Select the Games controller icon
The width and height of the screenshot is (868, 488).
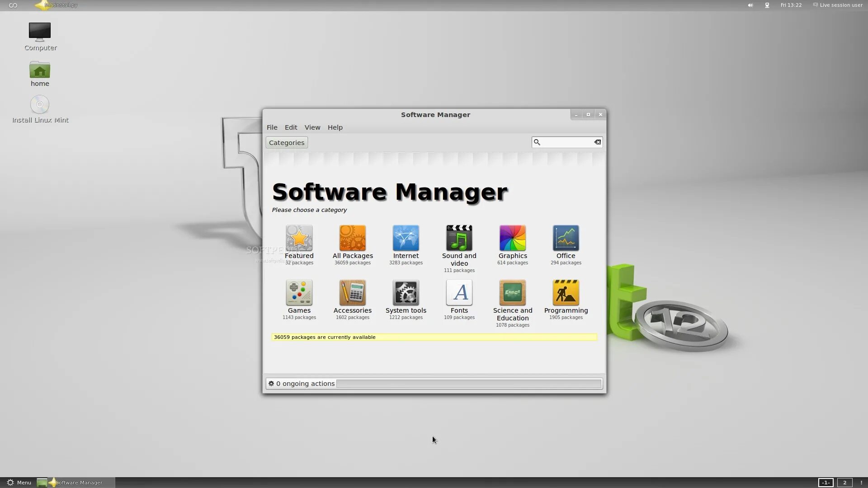pos(299,292)
